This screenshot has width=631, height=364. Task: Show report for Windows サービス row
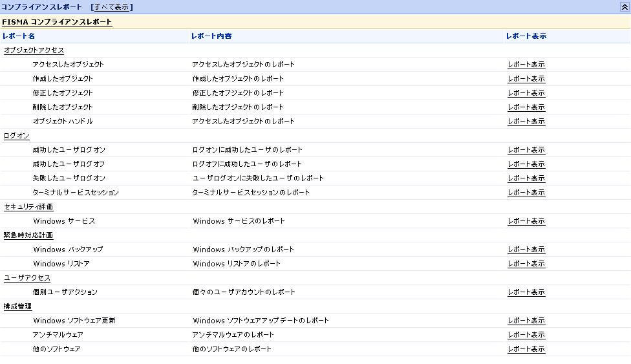tap(526, 221)
